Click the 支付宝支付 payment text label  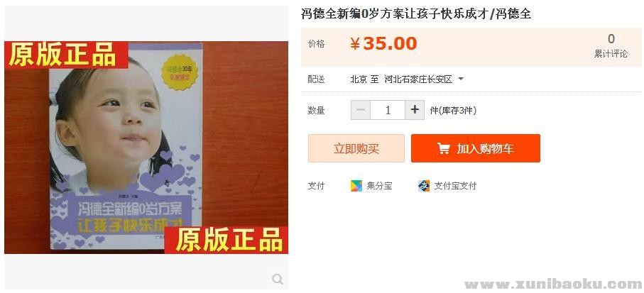455,186
